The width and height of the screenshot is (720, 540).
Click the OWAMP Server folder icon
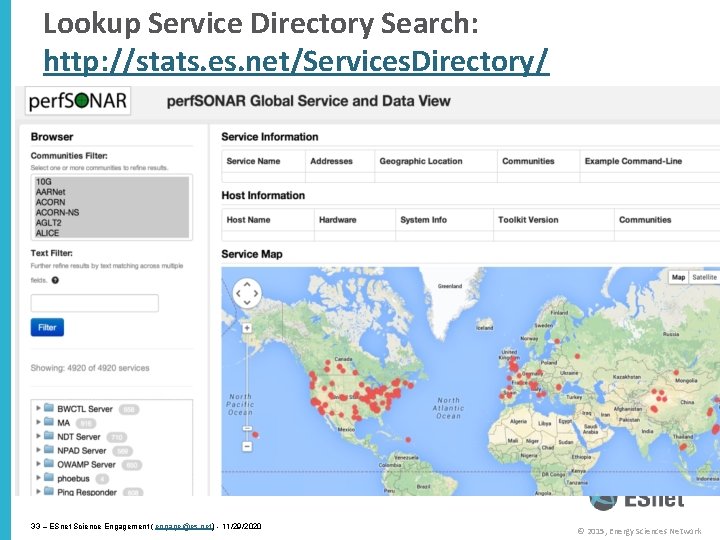coord(49,463)
